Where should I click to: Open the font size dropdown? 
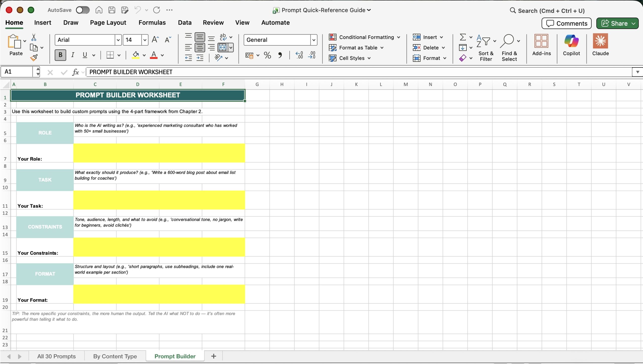point(145,40)
